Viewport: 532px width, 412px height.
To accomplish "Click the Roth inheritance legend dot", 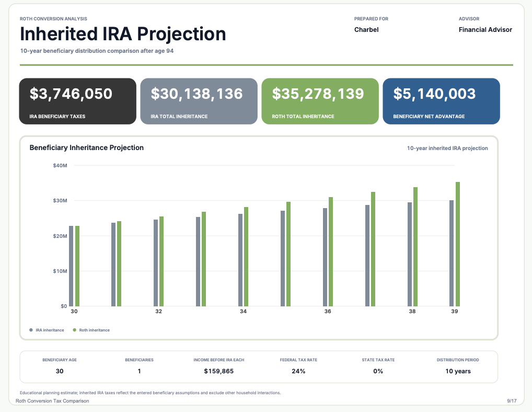I will tap(75, 330).
